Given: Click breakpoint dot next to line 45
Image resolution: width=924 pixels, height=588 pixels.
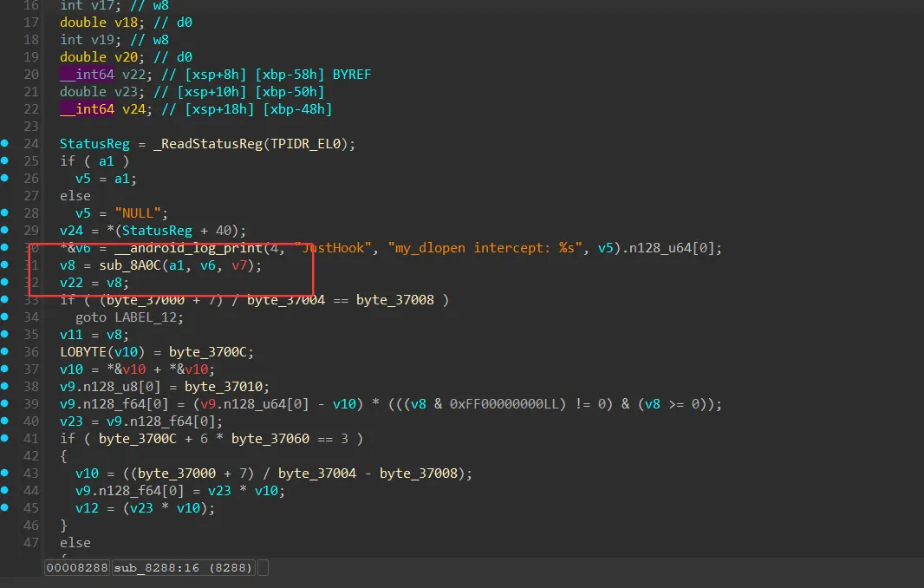Looking at the screenshot, I should 4,507.
